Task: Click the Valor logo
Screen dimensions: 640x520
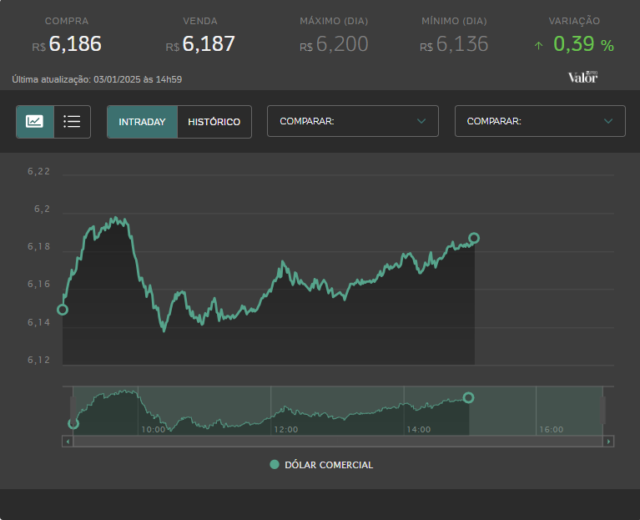Action: click(583, 77)
